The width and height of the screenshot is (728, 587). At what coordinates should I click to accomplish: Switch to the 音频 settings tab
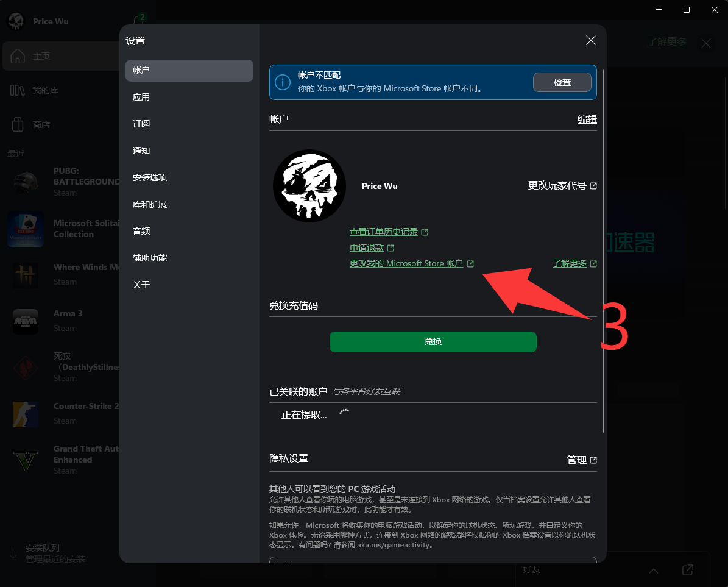[189, 231]
